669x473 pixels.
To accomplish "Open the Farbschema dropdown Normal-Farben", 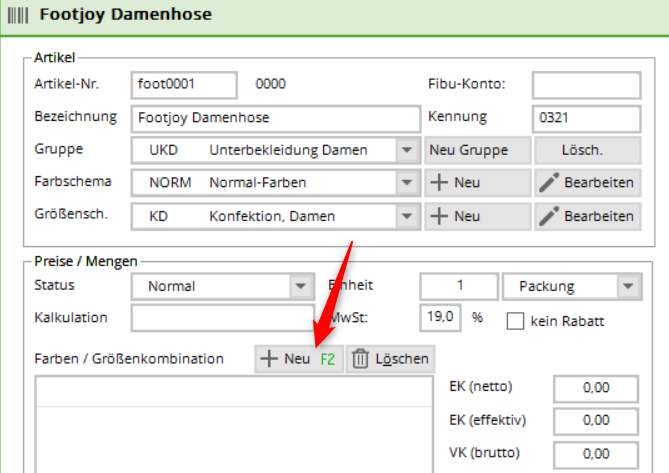I will coord(276,183).
